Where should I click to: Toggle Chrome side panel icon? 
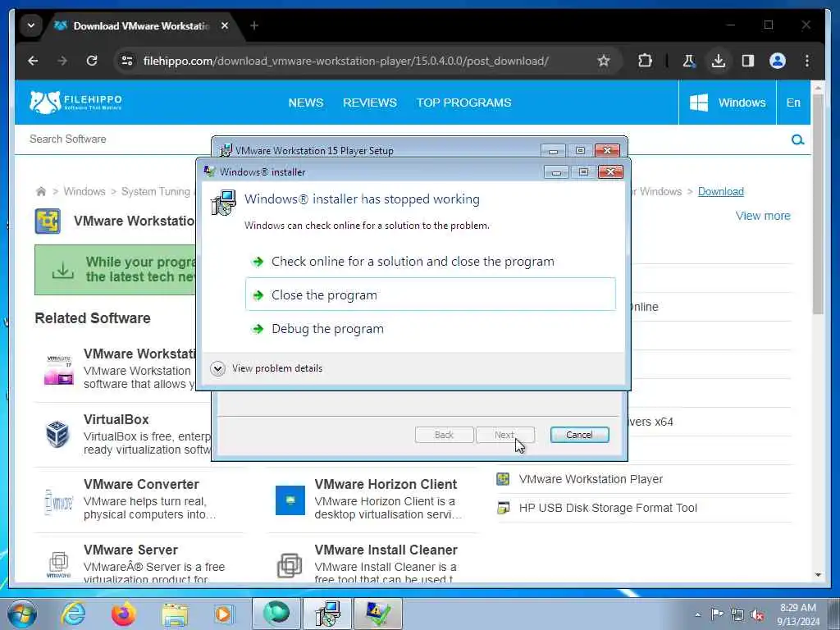(x=748, y=61)
